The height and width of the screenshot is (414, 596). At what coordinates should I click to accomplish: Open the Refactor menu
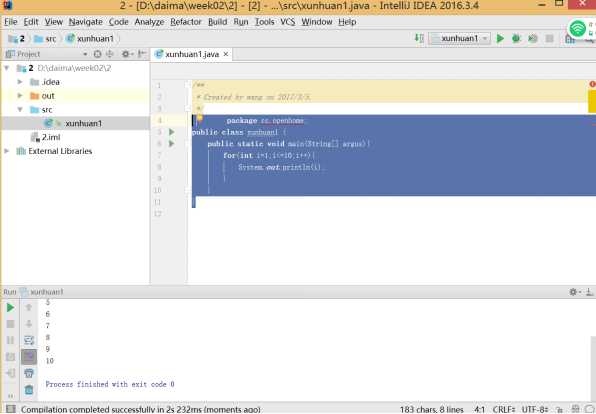[186, 22]
